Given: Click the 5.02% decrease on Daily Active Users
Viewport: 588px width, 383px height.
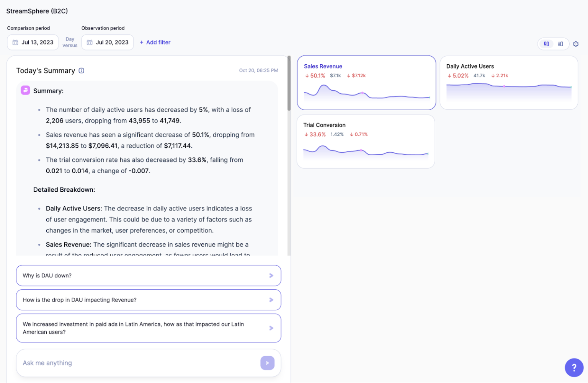Looking at the screenshot, I should coord(458,76).
